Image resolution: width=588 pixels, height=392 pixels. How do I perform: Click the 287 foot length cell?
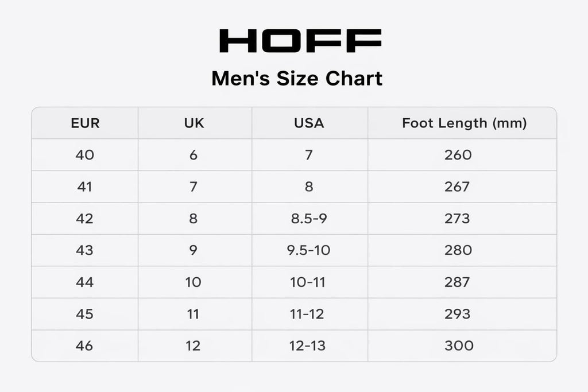pos(458,282)
